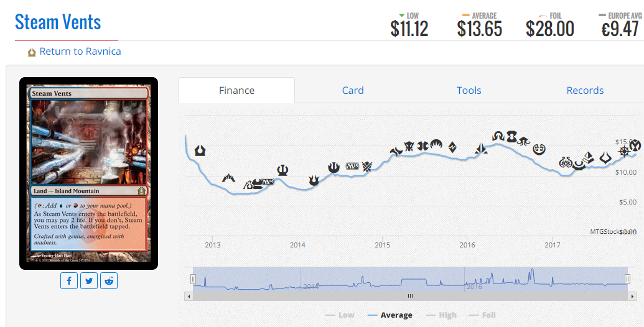Image resolution: width=644 pixels, height=327 pixels.
Task: Toggle the Average price series in the legend
Action: (x=390, y=315)
